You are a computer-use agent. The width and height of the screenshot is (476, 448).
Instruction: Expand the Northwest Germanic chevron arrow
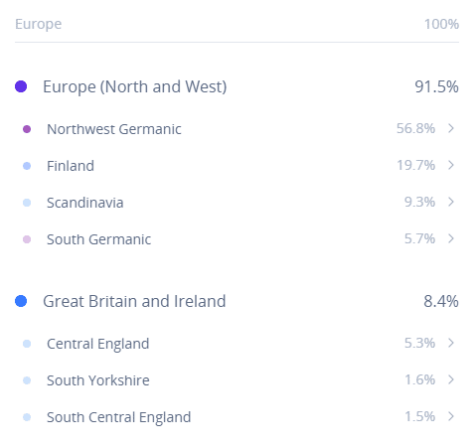click(x=451, y=128)
